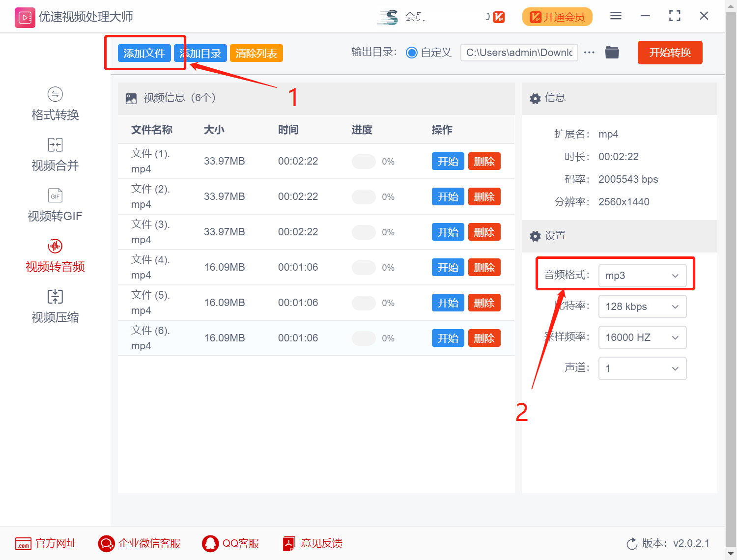Click the user avatar icon
Viewport: 737px width, 560px height.
pyautogui.click(x=388, y=17)
